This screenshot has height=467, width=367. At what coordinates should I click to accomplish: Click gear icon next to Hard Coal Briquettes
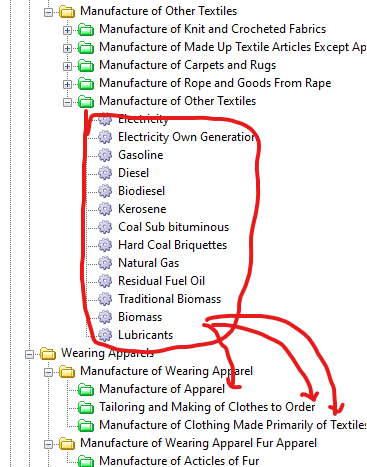(105, 245)
